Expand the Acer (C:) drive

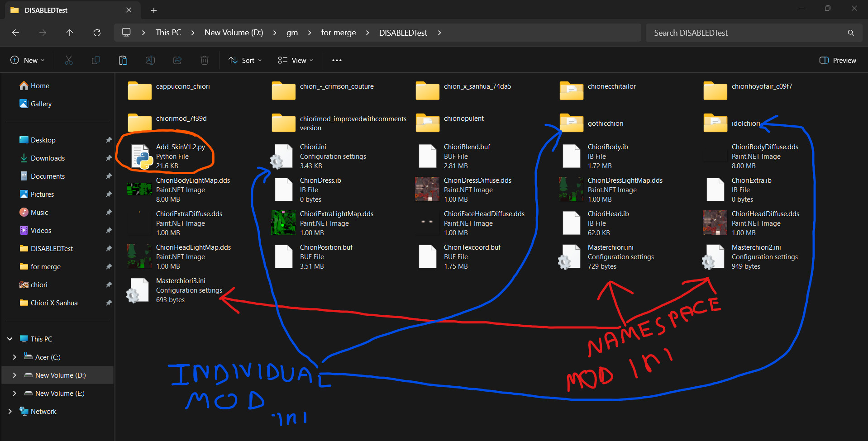[x=14, y=357]
